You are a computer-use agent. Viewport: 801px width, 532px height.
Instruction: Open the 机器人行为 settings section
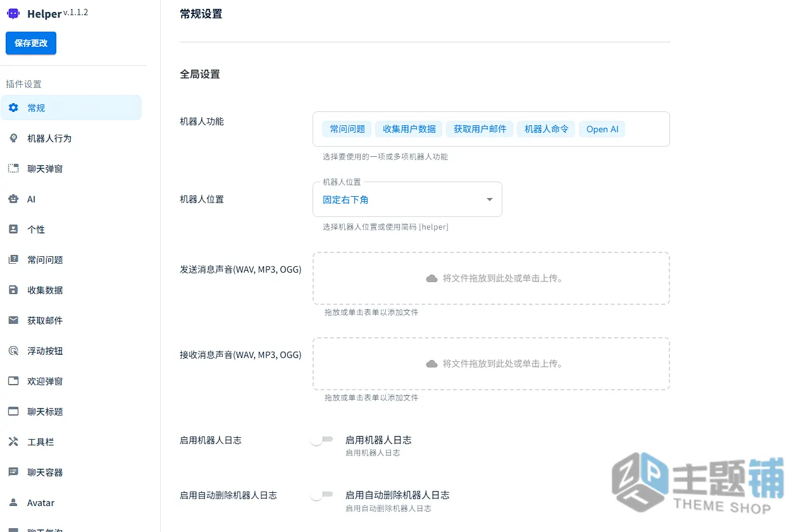pyautogui.click(x=71, y=138)
